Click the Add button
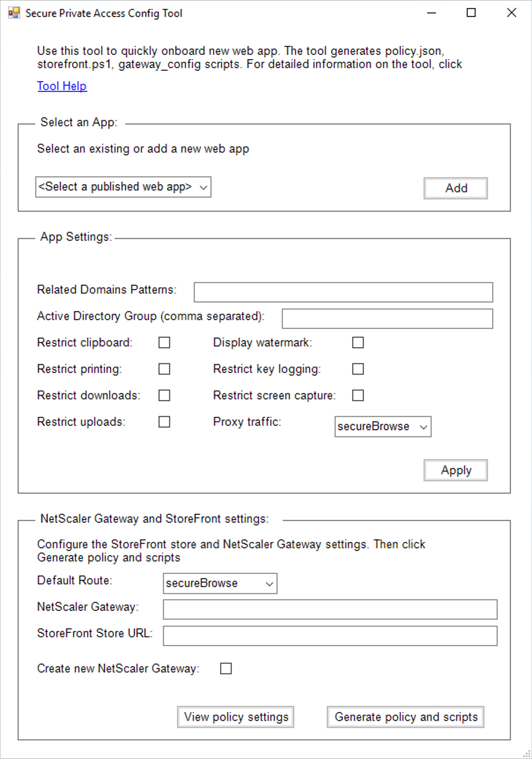 coord(455,188)
